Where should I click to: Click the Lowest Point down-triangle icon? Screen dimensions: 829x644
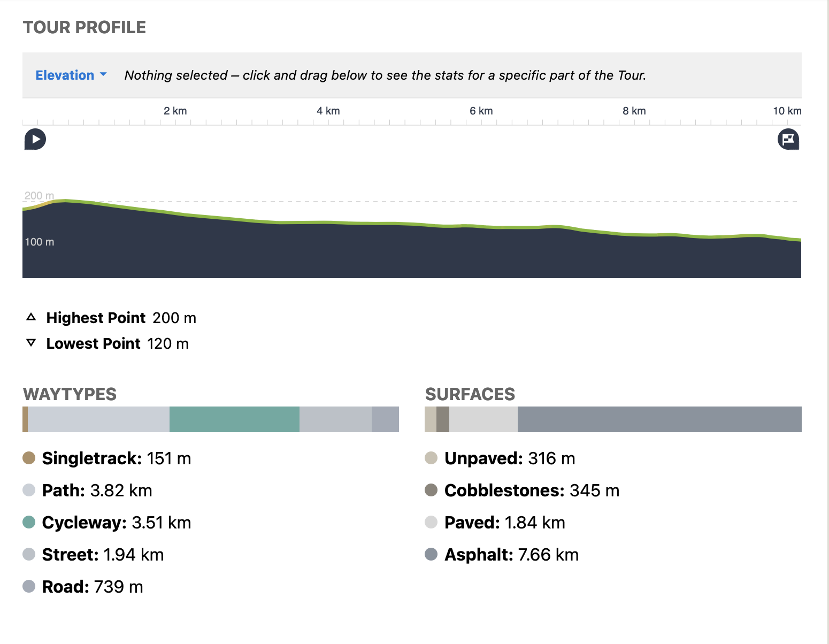pyautogui.click(x=31, y=343)
